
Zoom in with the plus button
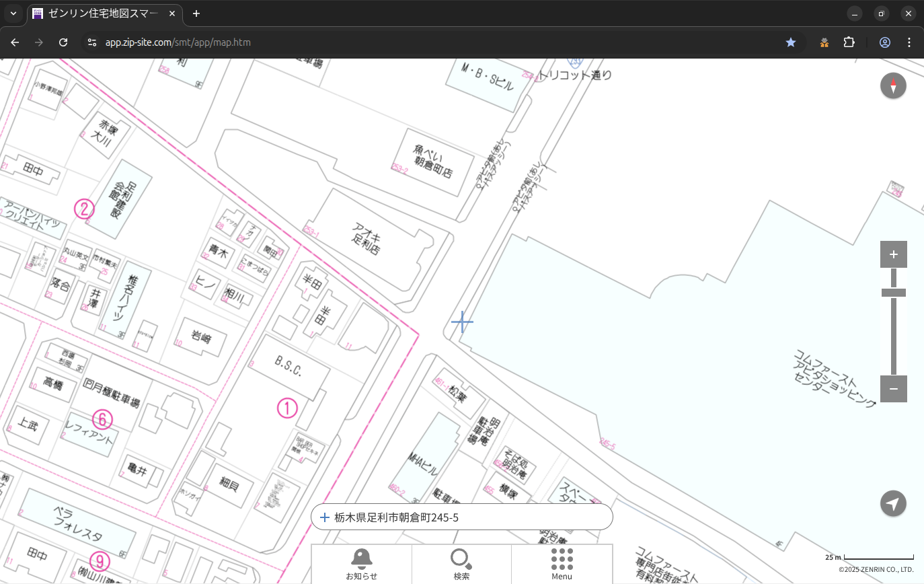click(893, 254)
